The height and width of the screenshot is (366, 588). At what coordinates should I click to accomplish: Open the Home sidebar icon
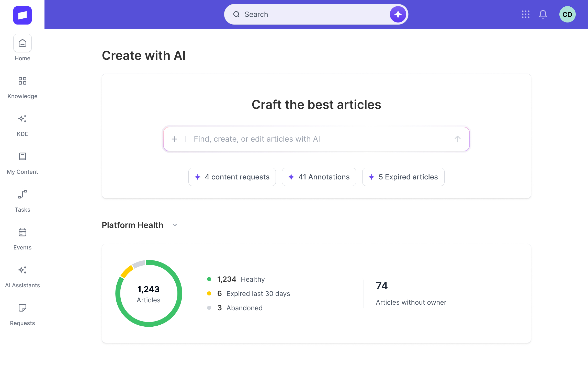(22, 43)
